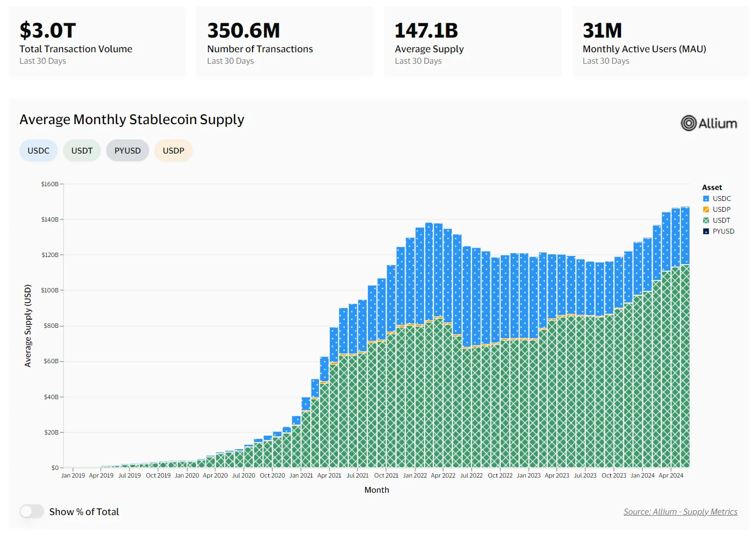Select the Total Transaction Volume card

[x=97, y=42]
